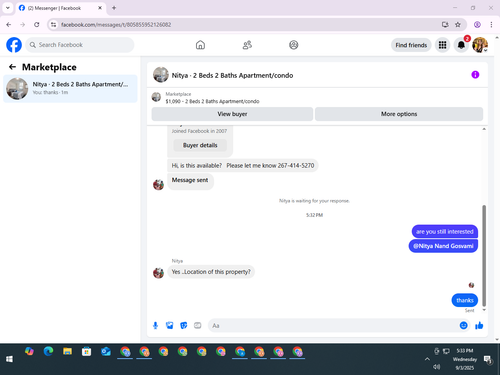Select Nitya conversation in Marketplace list

70,89
